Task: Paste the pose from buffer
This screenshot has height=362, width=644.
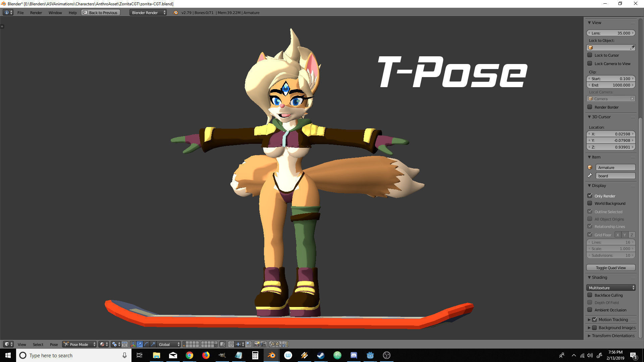Action: tap(278, 344)
